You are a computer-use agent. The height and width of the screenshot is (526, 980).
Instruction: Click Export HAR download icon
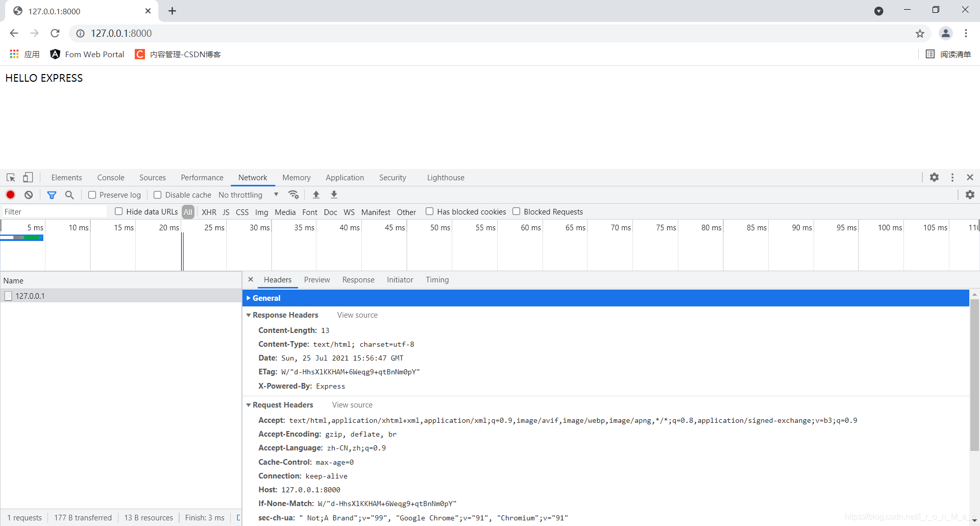click(x=334, y=195)
